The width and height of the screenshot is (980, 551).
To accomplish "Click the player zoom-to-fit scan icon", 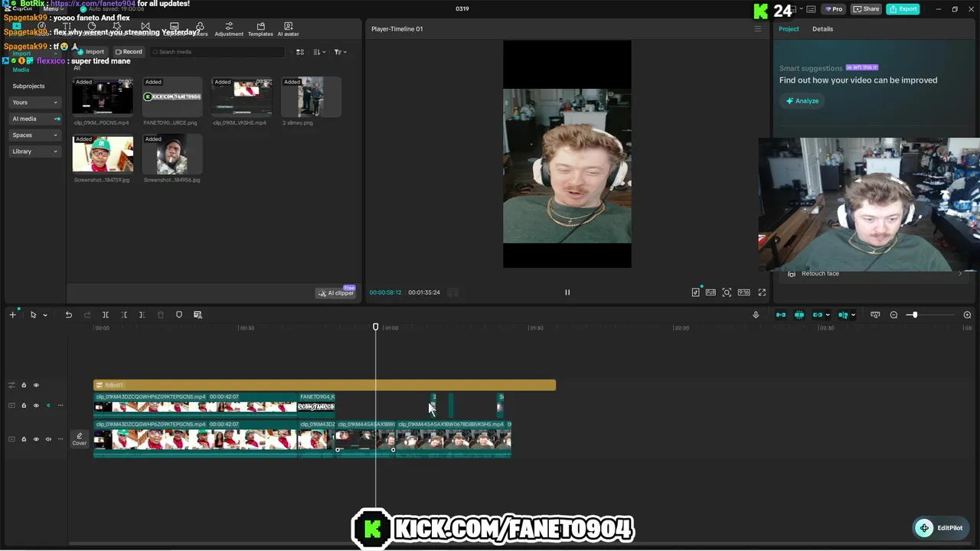I will 727,292.
